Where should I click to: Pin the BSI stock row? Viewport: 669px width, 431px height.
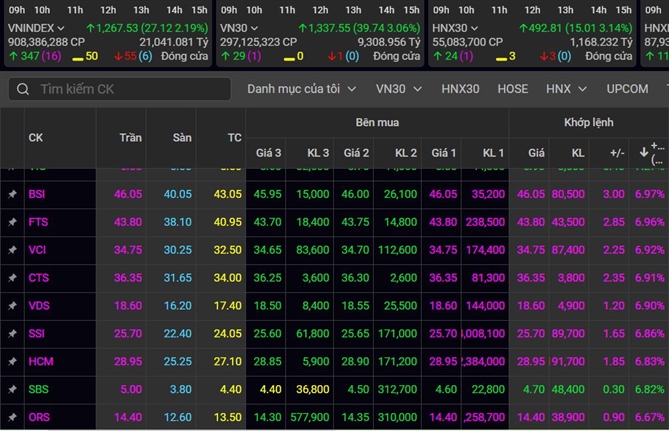coord(12,193)
